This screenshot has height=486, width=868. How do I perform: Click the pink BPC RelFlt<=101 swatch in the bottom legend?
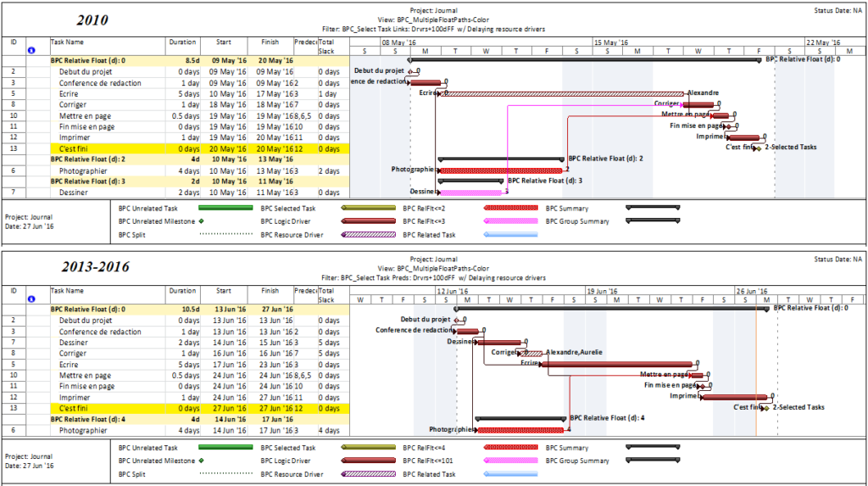coord(510,461)
